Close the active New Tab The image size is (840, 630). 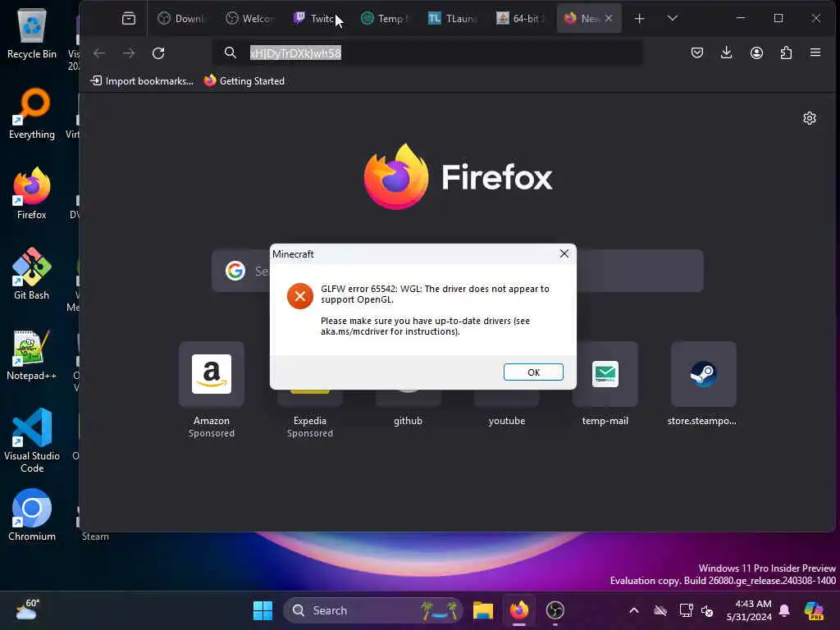609,18
